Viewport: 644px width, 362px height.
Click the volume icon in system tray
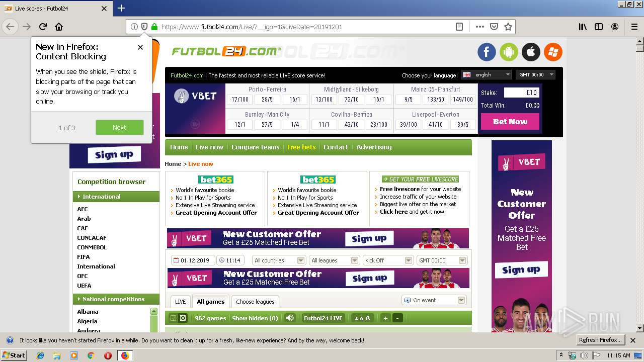pos(584,355)
